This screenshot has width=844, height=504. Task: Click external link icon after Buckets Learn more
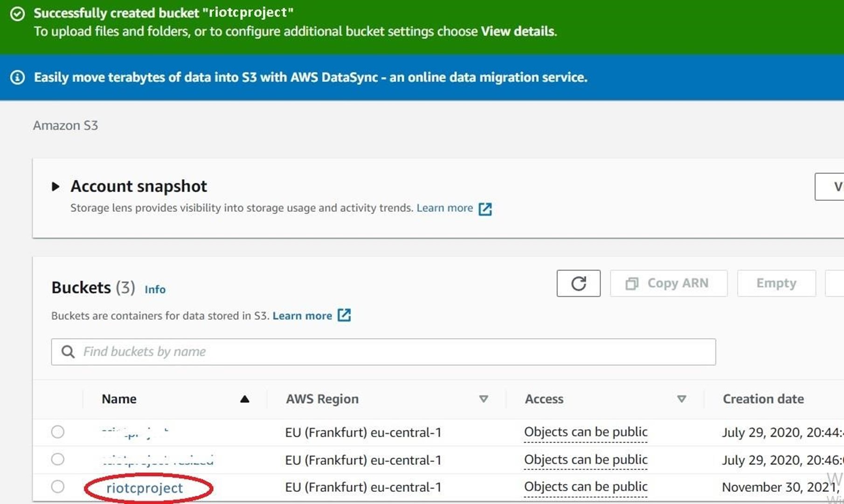click(x=344, y=315)
